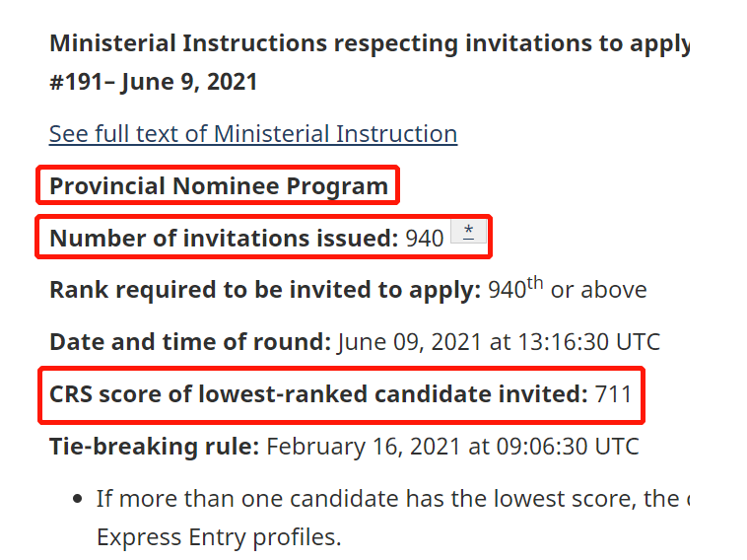This screenshot has width=747, height=560.
Task: Click the asterisk footnote next to 940
Action: coord(469,233)
